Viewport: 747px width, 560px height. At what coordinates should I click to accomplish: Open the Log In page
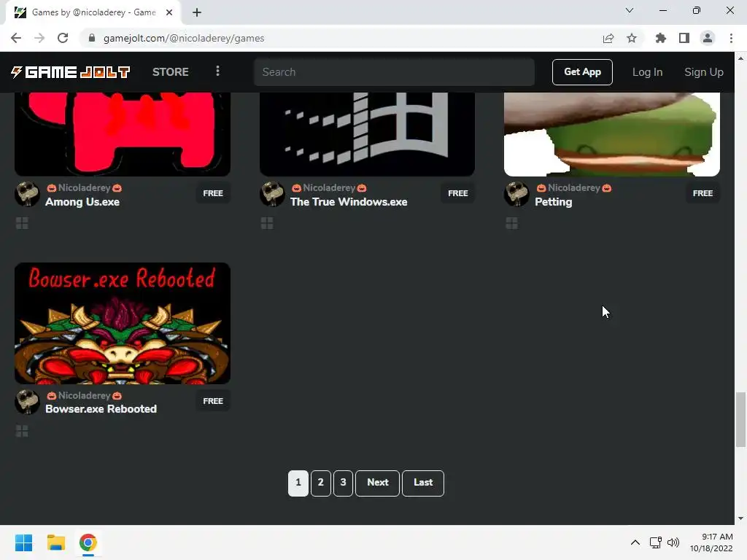tap(647, 72)
